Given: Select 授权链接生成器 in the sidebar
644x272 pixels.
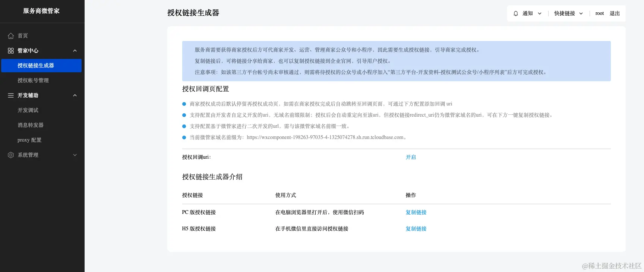Looking at the screenshot, I should [x=41, y=66].
